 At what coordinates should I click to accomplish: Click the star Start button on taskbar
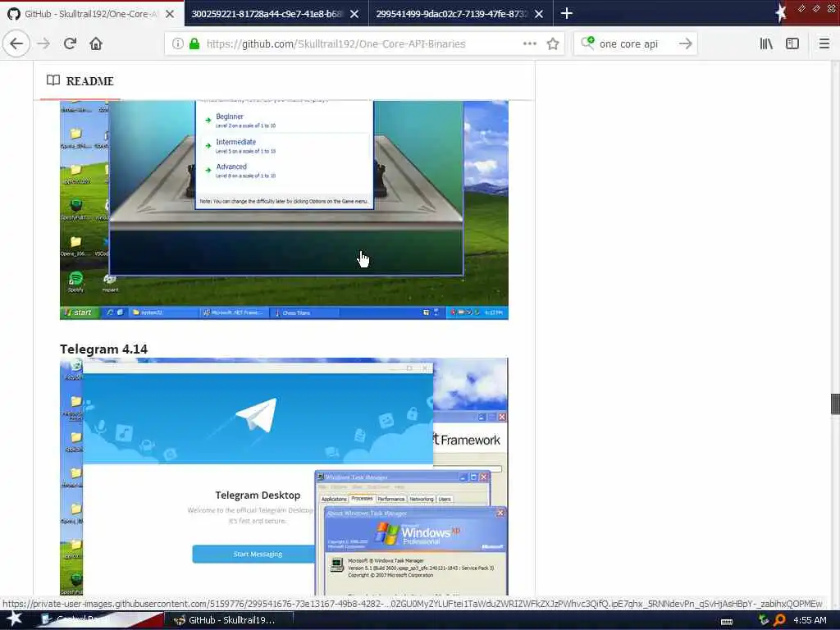(x=14, y=619)
